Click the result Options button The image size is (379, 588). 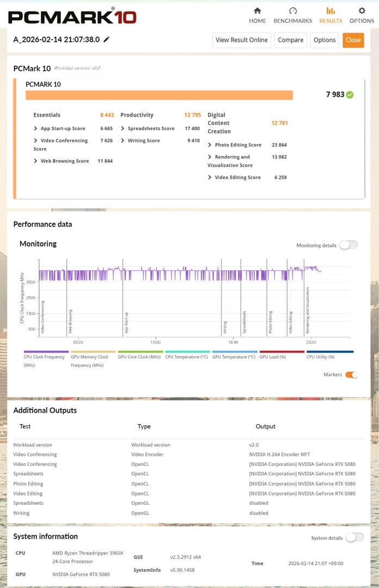[x=324, y=40]
